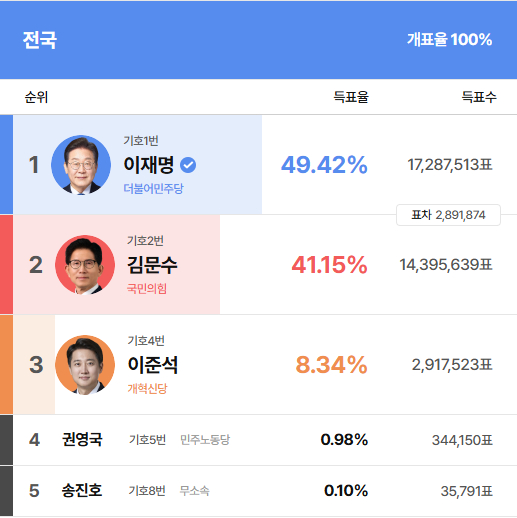Click the 49.42% vote share figure

(x=324, y=165)
